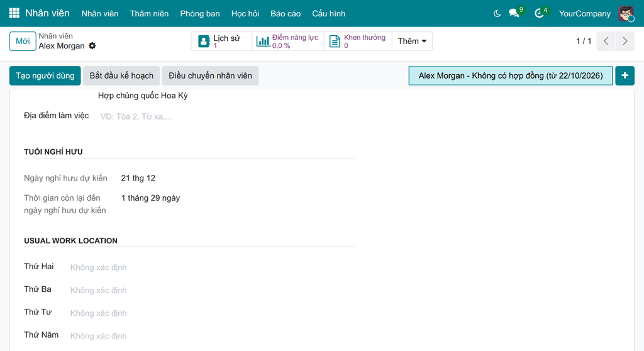Image resolution: width=644 pixels, height=351 pixels.
Task: Open the conversations chat icon
Action: tap(514, 13)
